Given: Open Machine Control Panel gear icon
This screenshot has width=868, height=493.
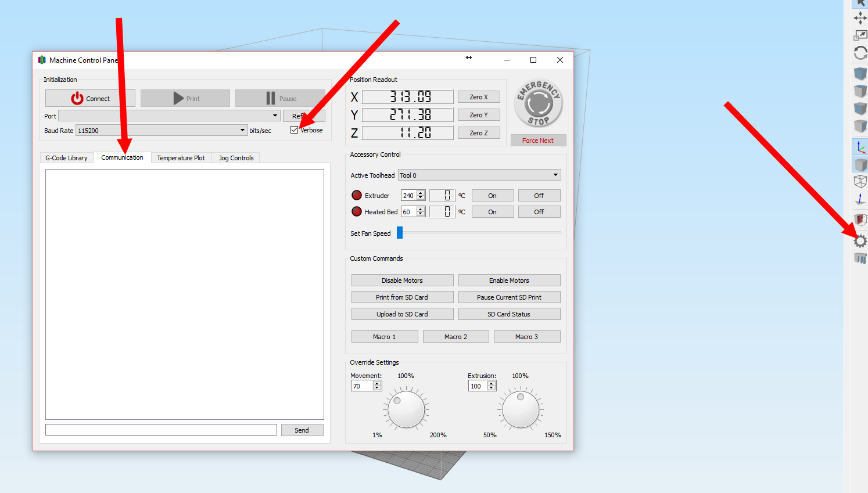Looking at the screenshot, I should [860, 241].
